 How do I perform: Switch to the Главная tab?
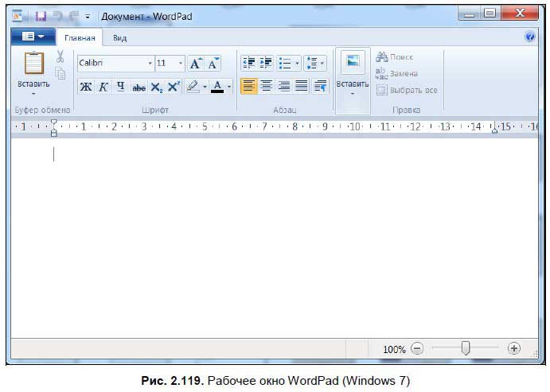pyautogui.click(x=80, y=38)
